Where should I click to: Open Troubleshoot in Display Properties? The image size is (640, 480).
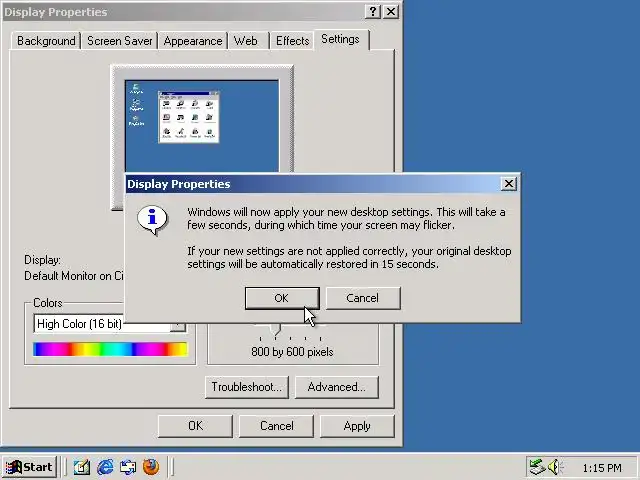coord(247,387)
